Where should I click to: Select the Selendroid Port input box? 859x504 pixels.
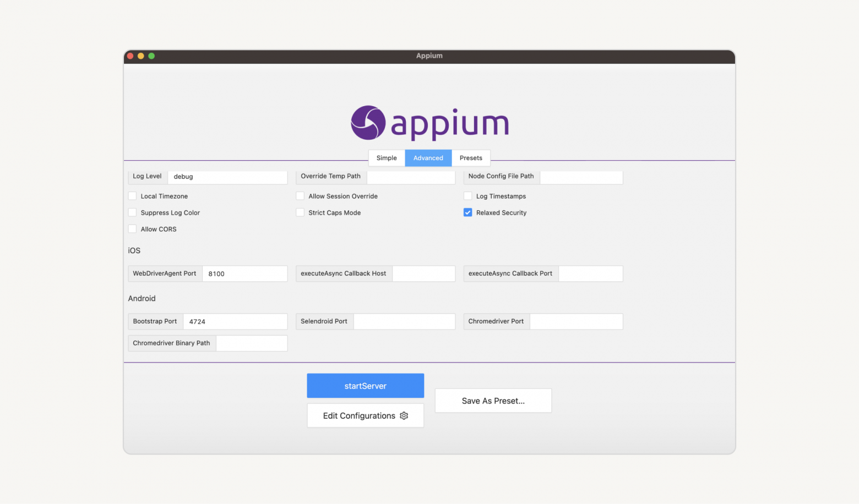[x=404, y=321]
